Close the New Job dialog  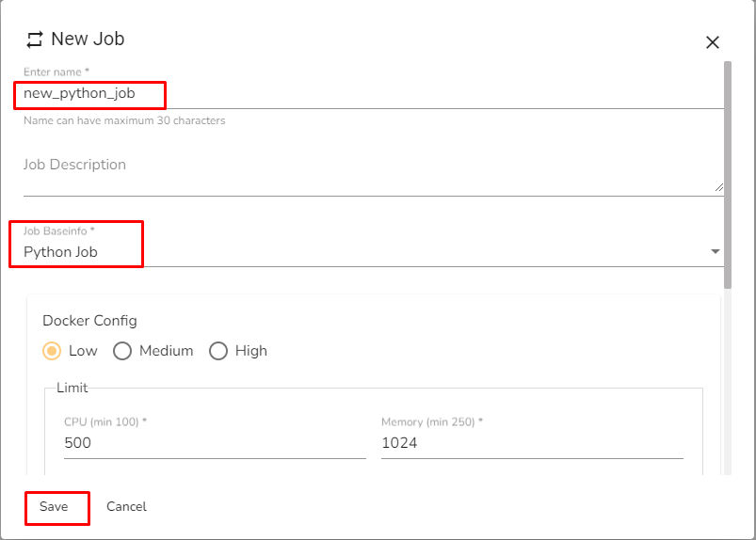pos(713,42)
